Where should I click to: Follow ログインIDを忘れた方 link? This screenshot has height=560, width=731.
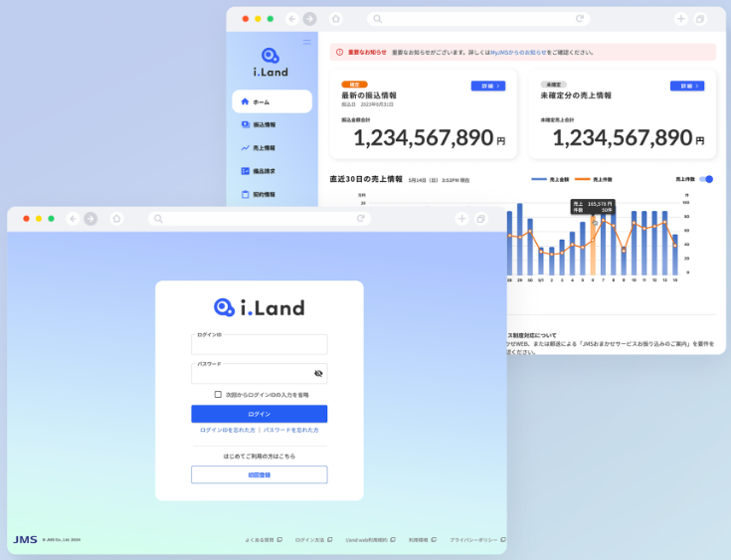coord(228,430)
